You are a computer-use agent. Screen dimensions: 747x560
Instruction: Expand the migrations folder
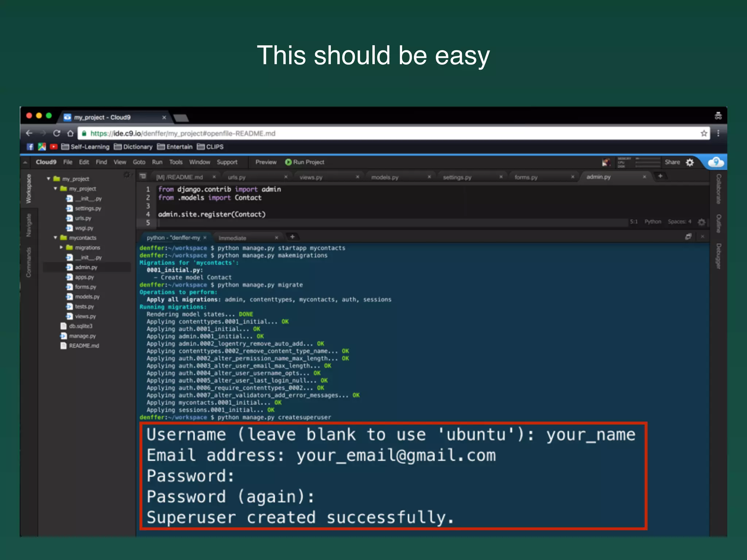coord(61,248)
